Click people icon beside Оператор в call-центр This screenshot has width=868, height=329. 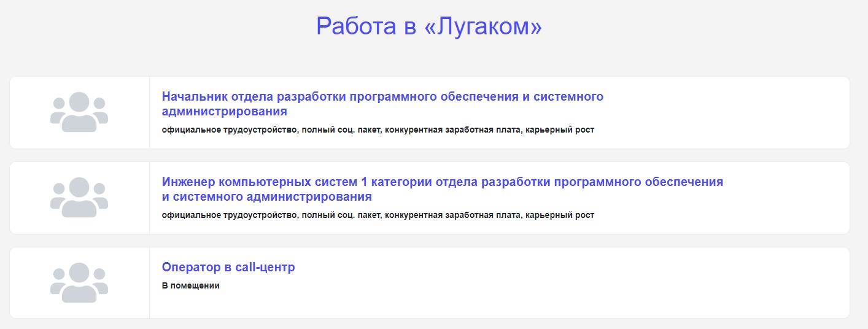[x=79, y=283]
